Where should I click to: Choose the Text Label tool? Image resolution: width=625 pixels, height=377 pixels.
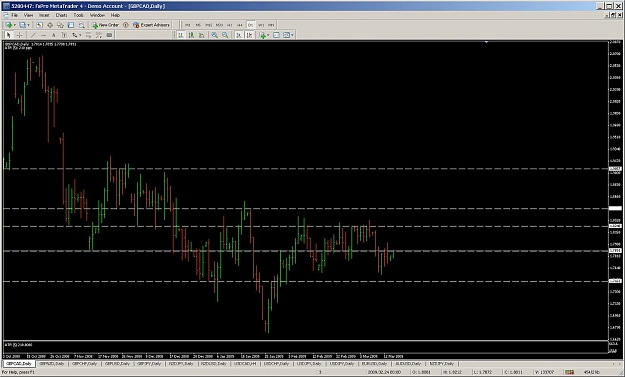pos(64,35)
